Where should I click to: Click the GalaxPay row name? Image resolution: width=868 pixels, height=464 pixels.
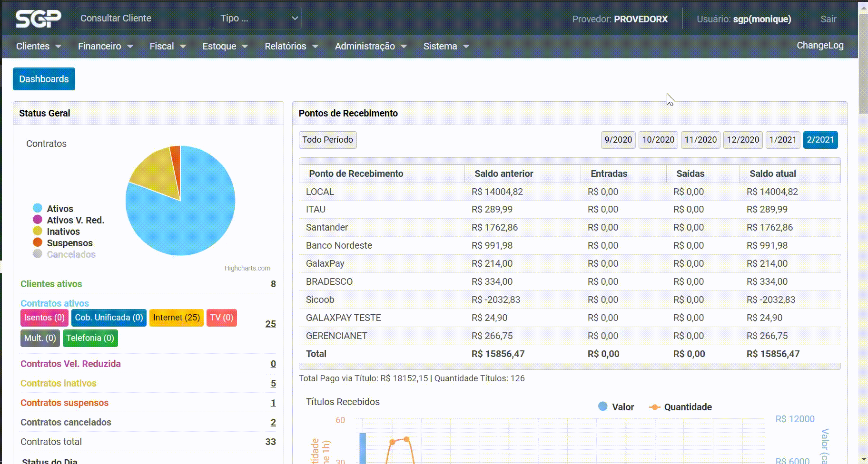(325, 263)
